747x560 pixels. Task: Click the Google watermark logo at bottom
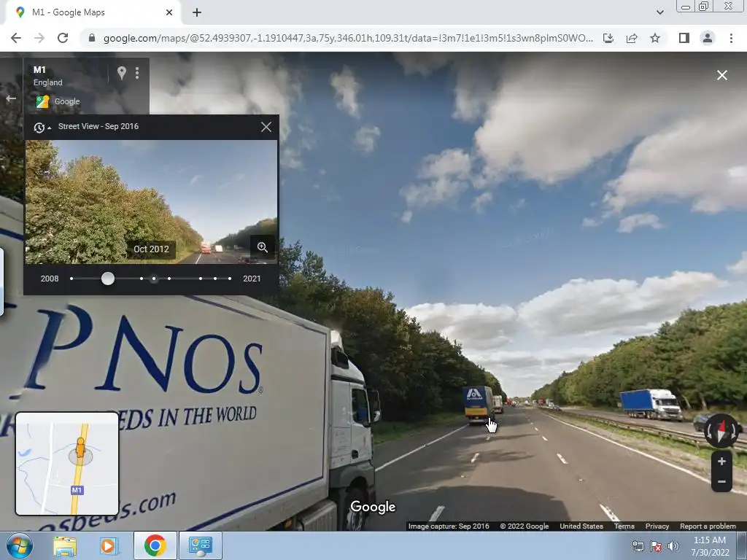coord(373,507)
